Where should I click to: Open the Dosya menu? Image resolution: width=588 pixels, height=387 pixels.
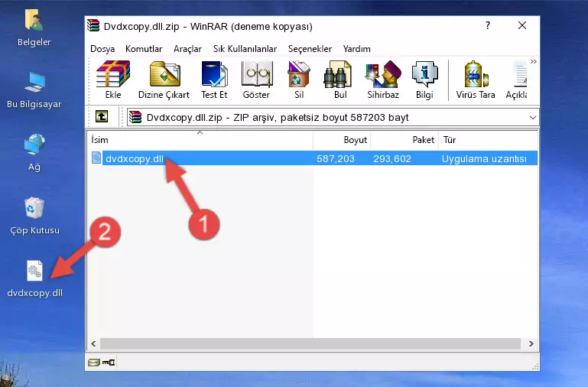point(102,49)
